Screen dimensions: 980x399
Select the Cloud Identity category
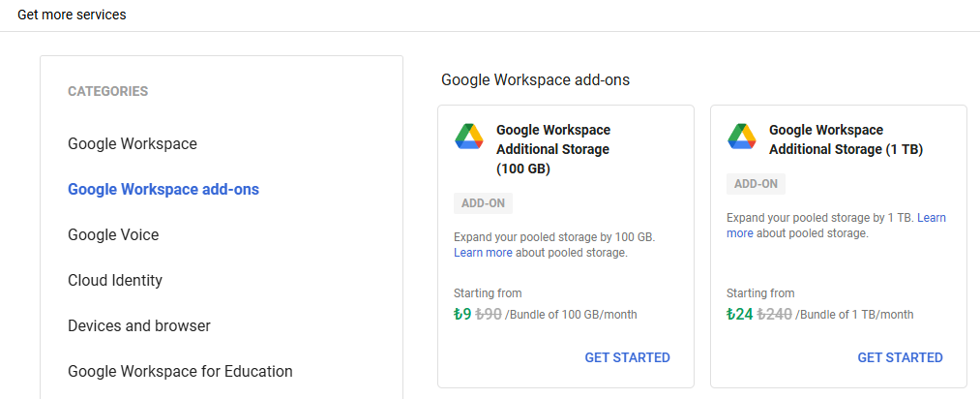click(x=115, y=280)
